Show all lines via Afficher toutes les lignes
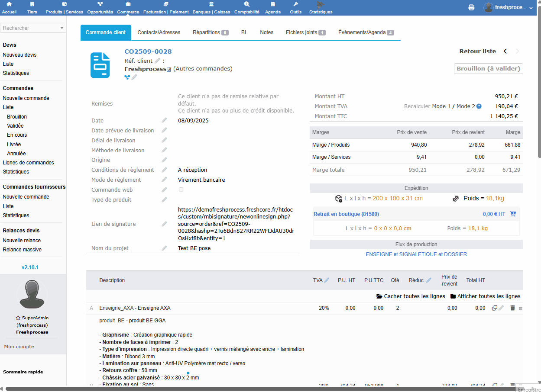 click(x=485, y=296)
